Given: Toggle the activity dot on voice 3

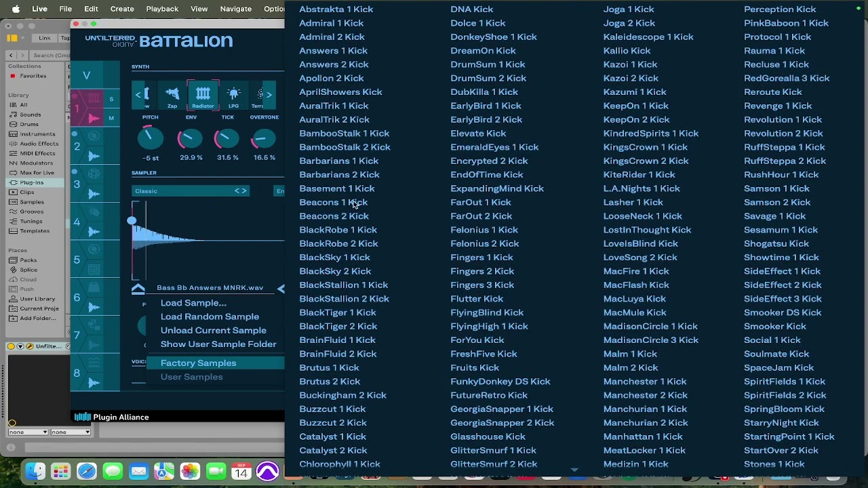Looking at the screenshot, I should pos(75,172).
